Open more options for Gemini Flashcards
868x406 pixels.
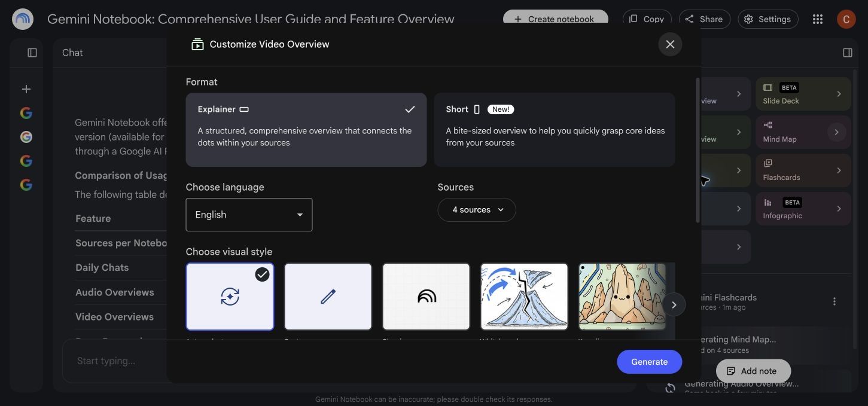click(x=835, y=301)
